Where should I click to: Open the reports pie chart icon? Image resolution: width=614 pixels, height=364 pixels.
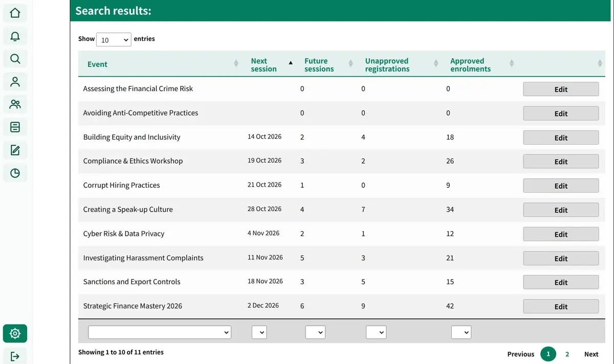(15, 173)
